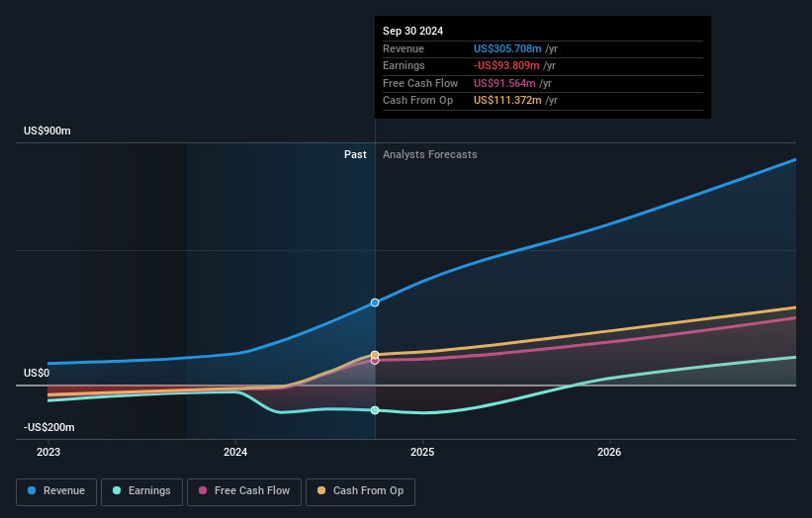Click the Earnings row label in tooltip

tap(404, 65)
